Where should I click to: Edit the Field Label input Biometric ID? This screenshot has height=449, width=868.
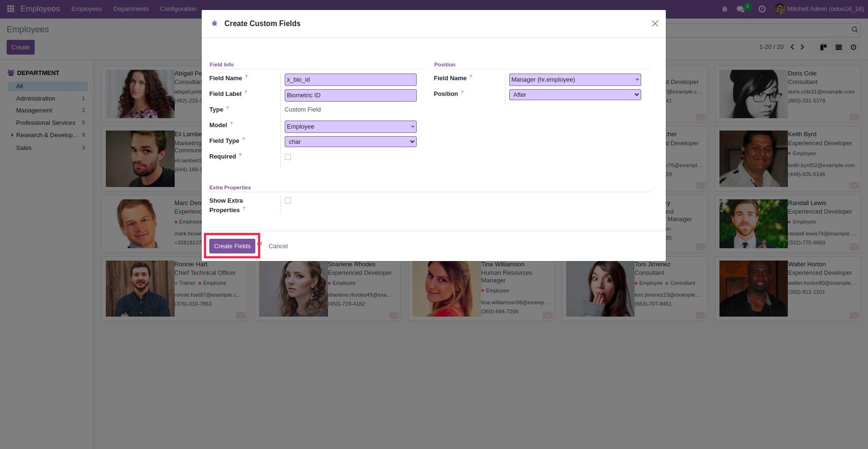[x=350, y=95]
